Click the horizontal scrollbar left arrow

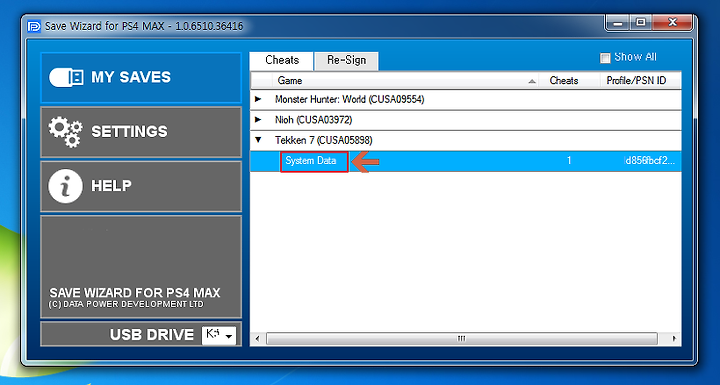click(x=257, y=339)
